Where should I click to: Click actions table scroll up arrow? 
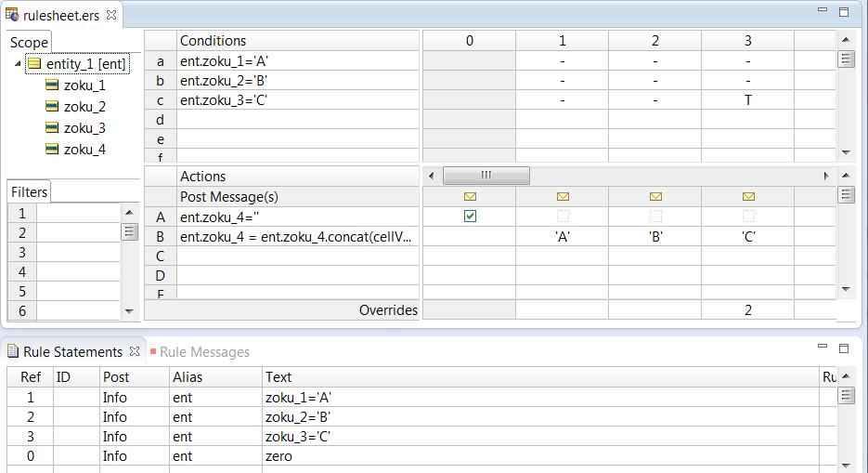[x=846, y=176]
